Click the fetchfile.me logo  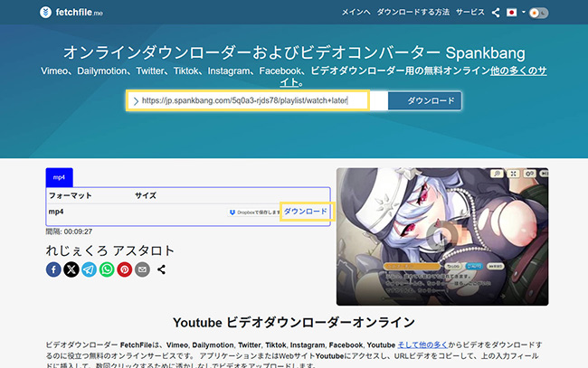pos(71,13)
